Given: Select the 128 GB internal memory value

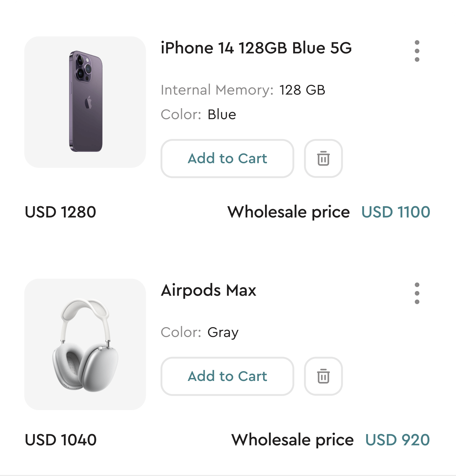Looking at the screenshot, I should (x=302, y=90).
